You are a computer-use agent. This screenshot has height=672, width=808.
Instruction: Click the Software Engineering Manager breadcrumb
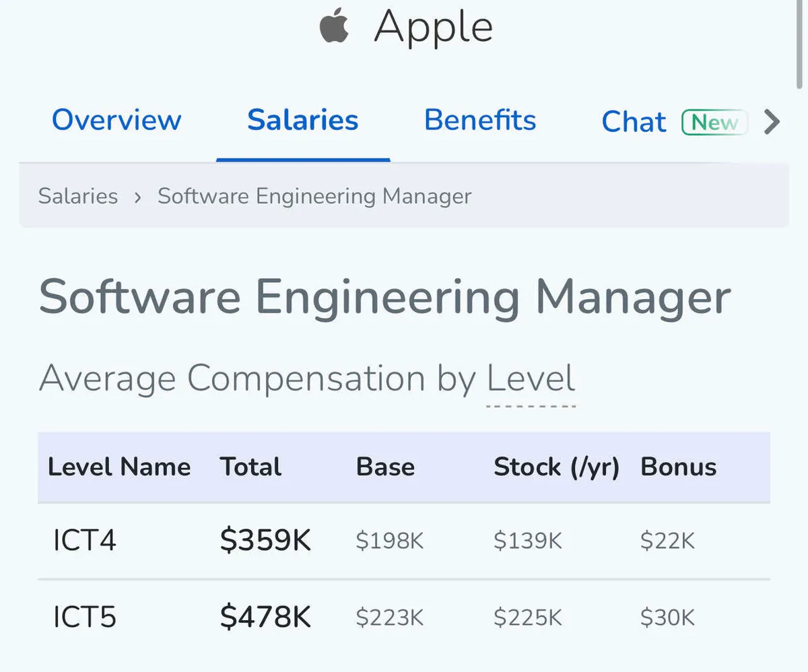pos(314,197)
